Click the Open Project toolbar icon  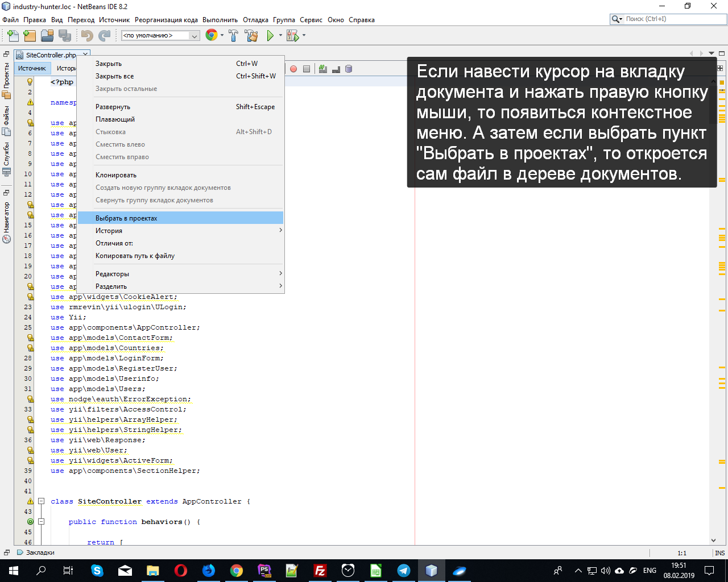[47, 36]
